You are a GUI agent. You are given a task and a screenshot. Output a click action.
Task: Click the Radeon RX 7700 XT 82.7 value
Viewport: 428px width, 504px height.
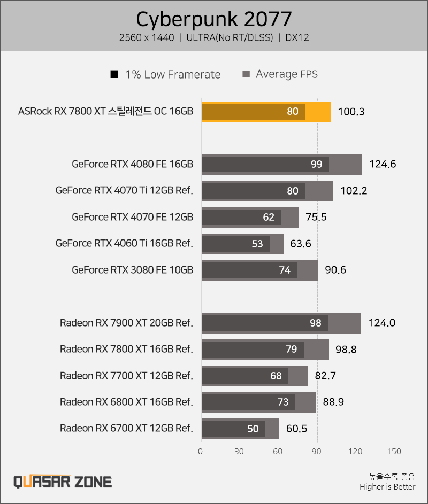[325, 376]
